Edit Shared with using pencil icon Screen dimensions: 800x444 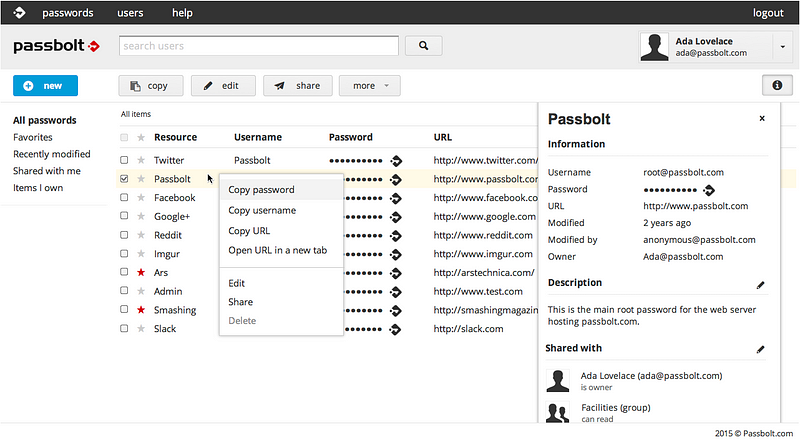760,350
